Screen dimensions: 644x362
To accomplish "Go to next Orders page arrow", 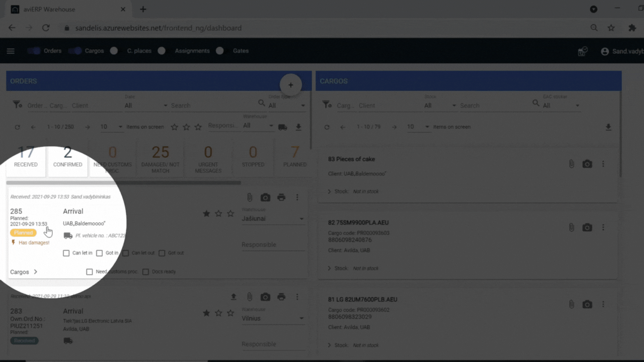I will coord(88,127).
